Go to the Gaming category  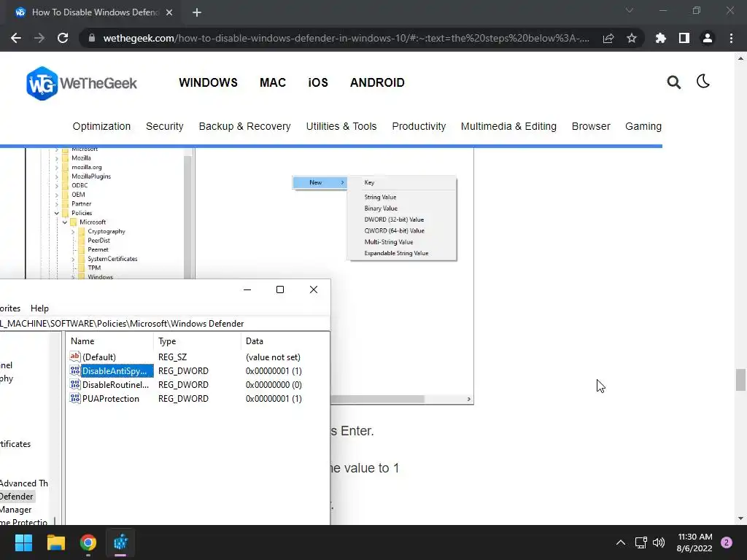(643, 126)
